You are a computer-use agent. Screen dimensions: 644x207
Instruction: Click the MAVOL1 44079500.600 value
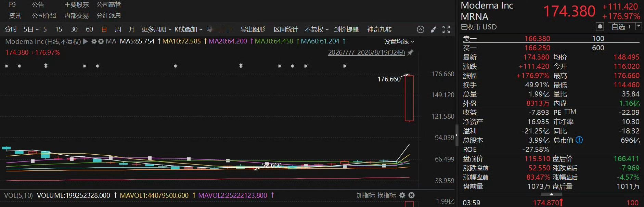[154, 195]
